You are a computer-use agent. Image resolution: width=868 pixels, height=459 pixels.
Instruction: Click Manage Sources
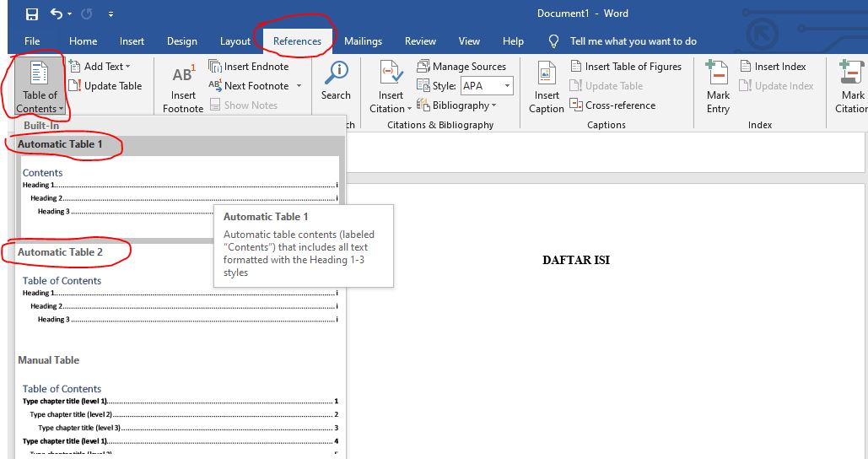pos(461,67)
